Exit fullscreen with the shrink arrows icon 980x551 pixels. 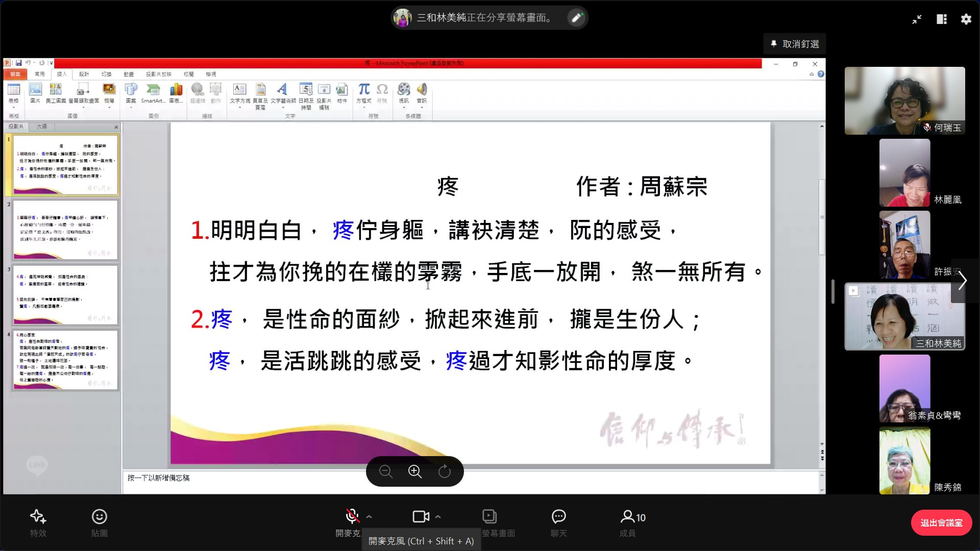[x=917, y=19]
